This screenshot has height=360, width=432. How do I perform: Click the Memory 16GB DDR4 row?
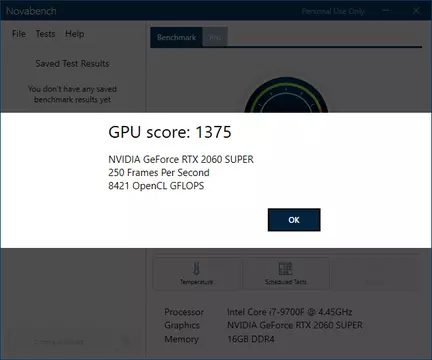click(x=219, y=339)
